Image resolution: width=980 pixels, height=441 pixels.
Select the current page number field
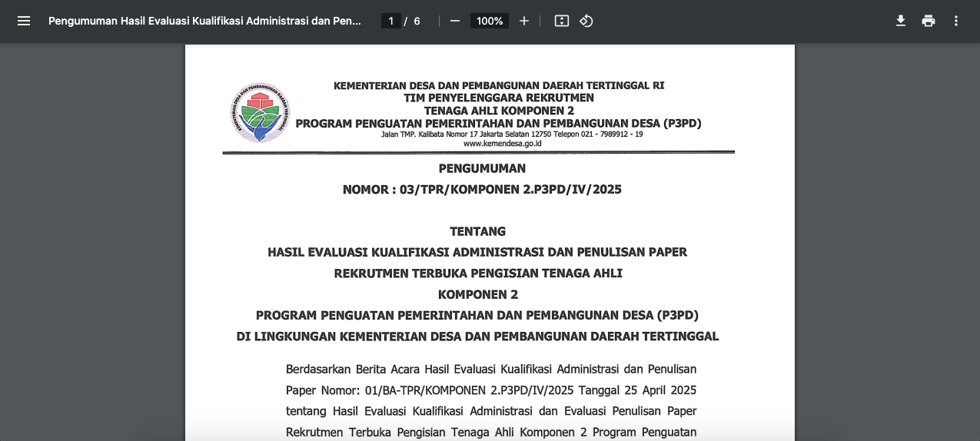click(391, 21)
